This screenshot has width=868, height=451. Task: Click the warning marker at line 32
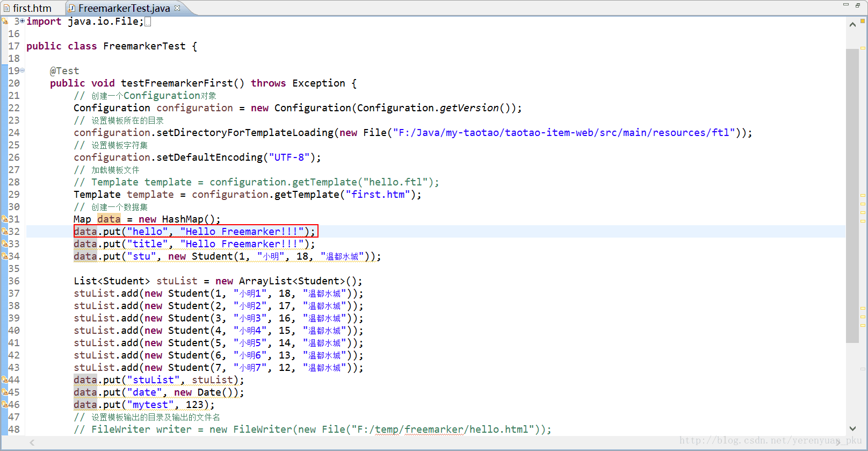pyautogui.click(x=4, y=232)
